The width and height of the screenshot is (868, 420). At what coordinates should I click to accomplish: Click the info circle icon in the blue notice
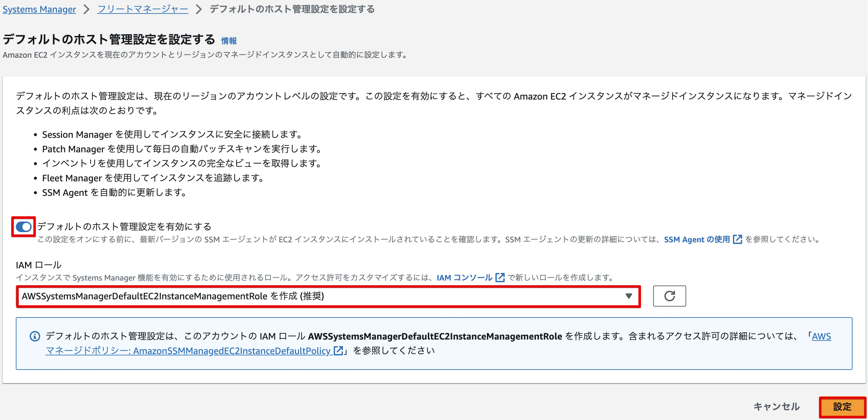[x=35, y=336]
